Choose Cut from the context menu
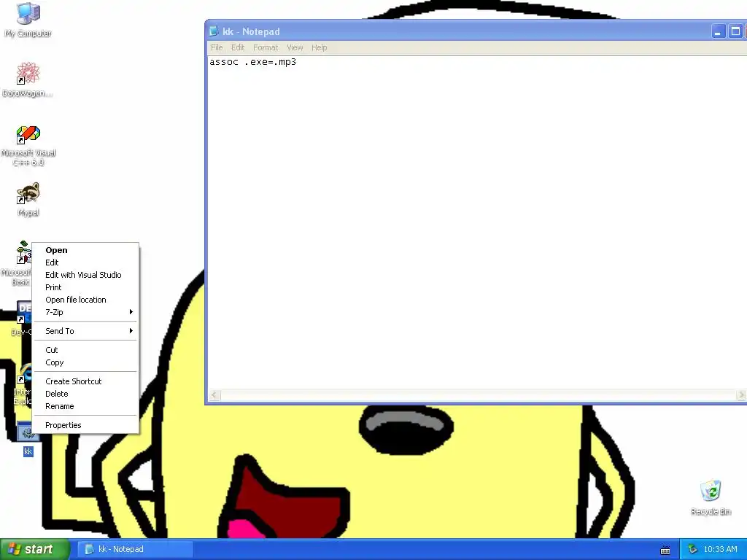Screen dimensions: 747x560 click(x=86, y=350)
